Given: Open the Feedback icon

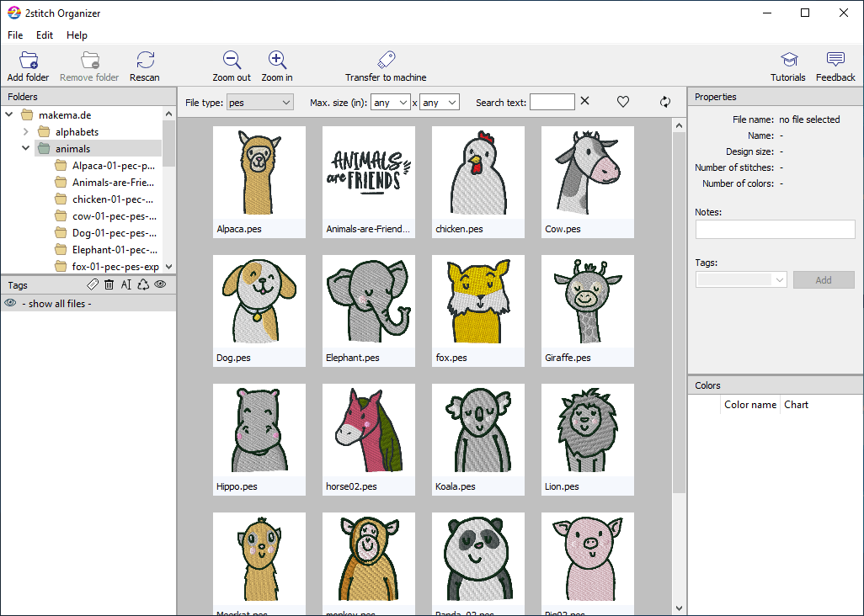Looking at the screenshot, I should (835, 60).
